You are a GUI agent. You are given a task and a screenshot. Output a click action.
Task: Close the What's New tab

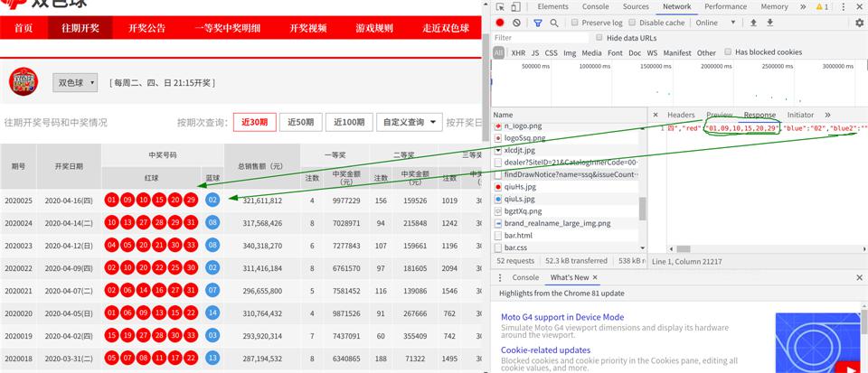595,277
